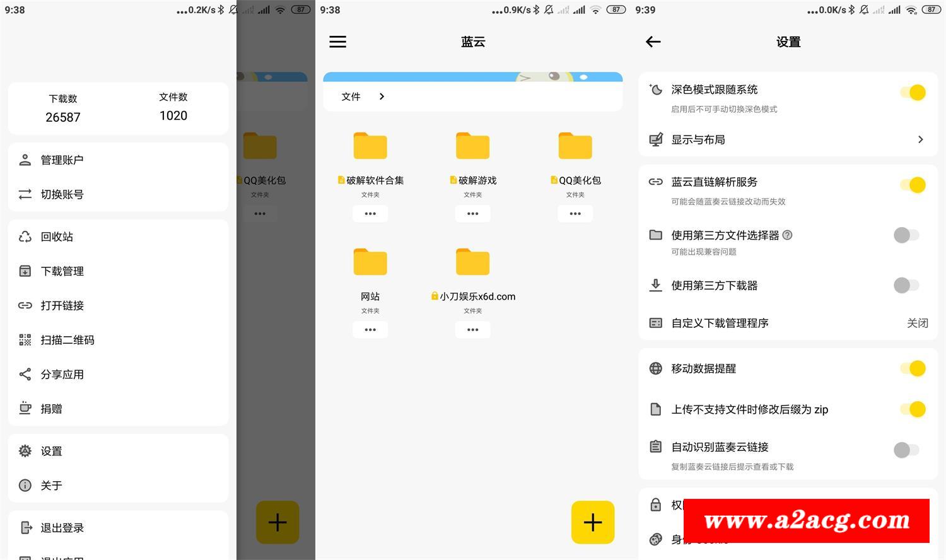Click the breadcrumb chevron next to 文件
The width and height of the screenshot is (946, 560).
tap(382, 96)
